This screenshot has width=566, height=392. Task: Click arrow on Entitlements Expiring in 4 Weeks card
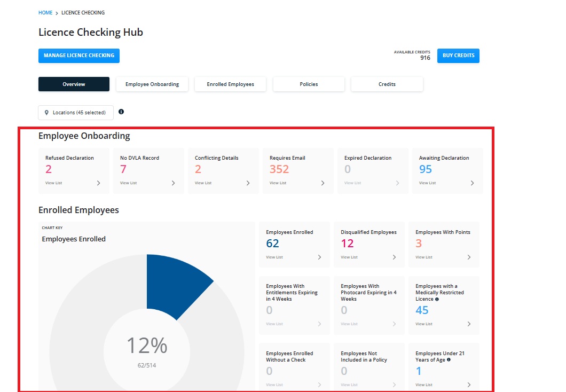[319, 324]
